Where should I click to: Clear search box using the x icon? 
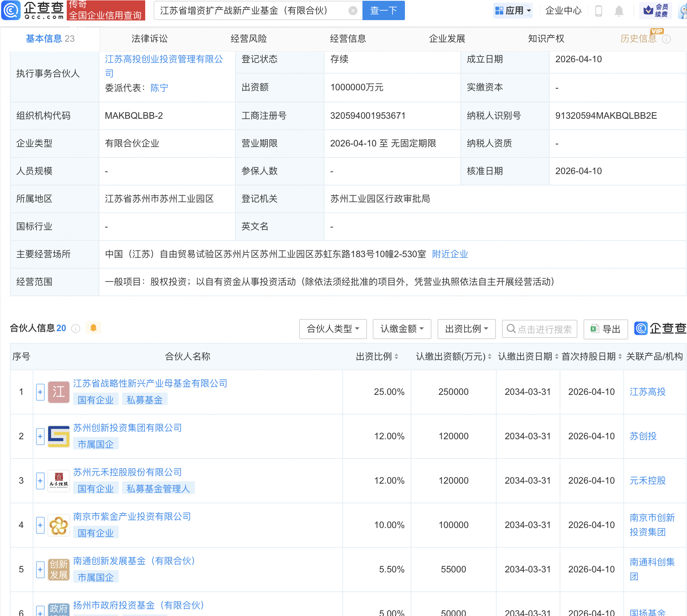pos(353,11)
